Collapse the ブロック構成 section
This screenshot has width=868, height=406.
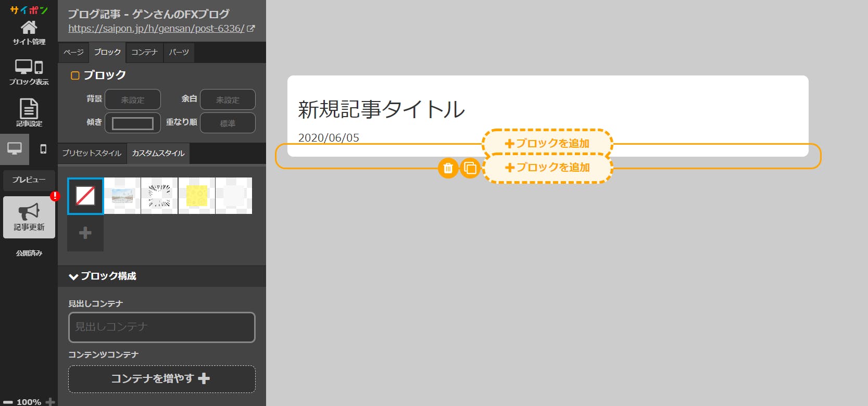[73, 276]
